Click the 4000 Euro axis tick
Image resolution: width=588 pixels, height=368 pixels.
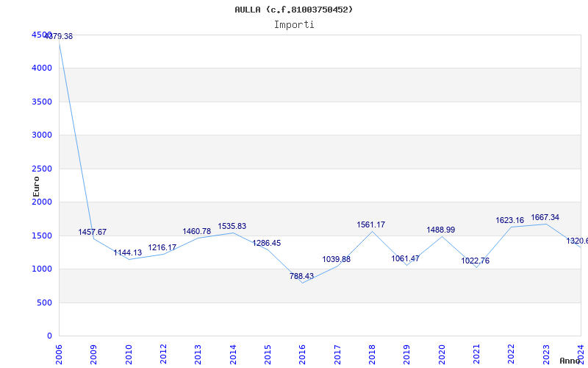point(42,68)
